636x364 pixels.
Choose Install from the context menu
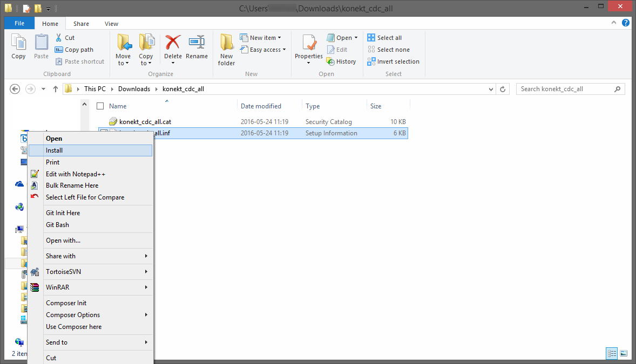tap(91, 150)
